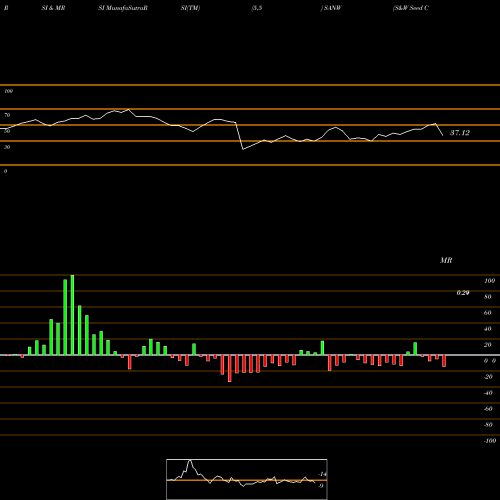The height and width of the screenshot is (500, 500).
Task: Click the -20 label on MR axis
Action: click(x=488, y=377)
